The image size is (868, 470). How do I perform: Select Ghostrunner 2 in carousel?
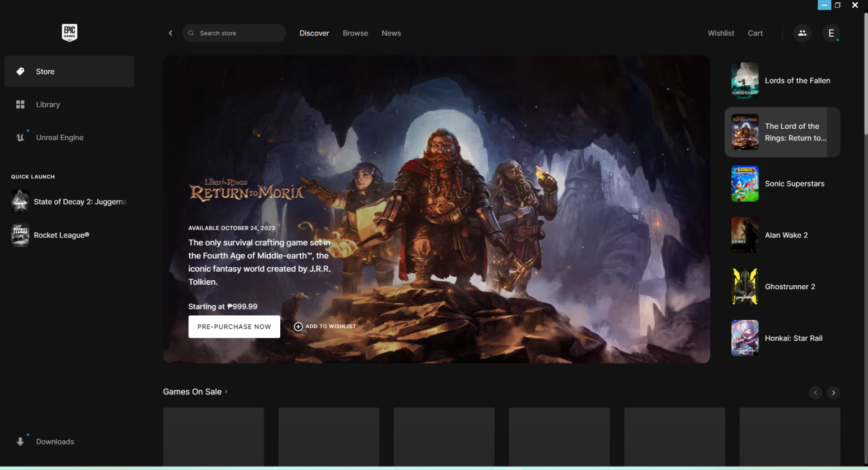point(782,286)
